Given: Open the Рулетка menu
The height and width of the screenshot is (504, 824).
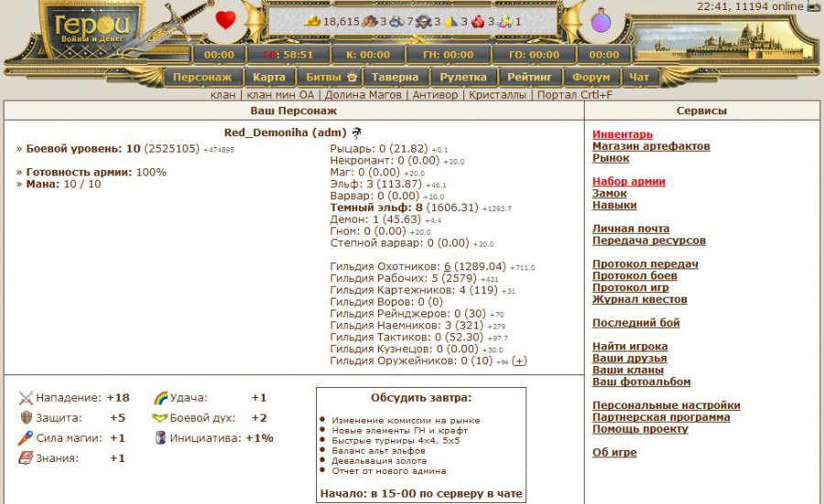Looking at the screenshot, I should tap(463, 77).
